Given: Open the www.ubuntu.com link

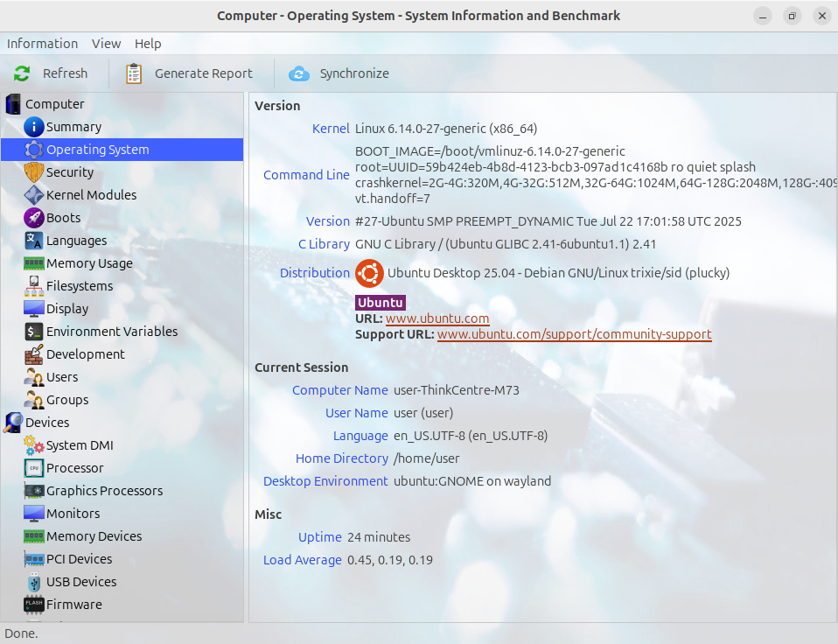Looking at the screenshot, I should (x=437, y=318).
